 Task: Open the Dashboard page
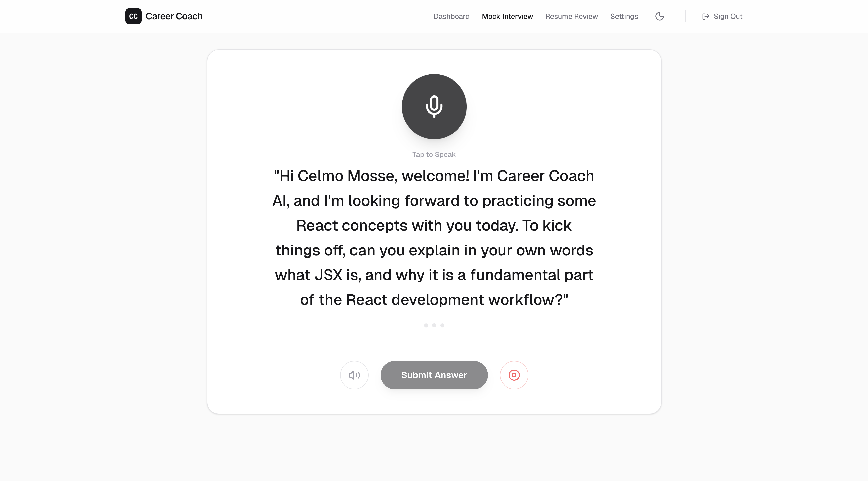tap(452, 16)
